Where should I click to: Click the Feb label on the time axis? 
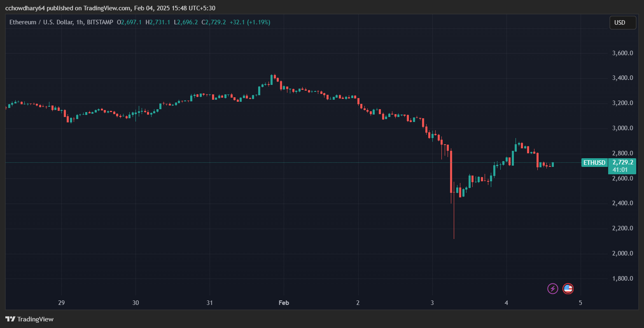pyautogui.click(x=283, y=302)
